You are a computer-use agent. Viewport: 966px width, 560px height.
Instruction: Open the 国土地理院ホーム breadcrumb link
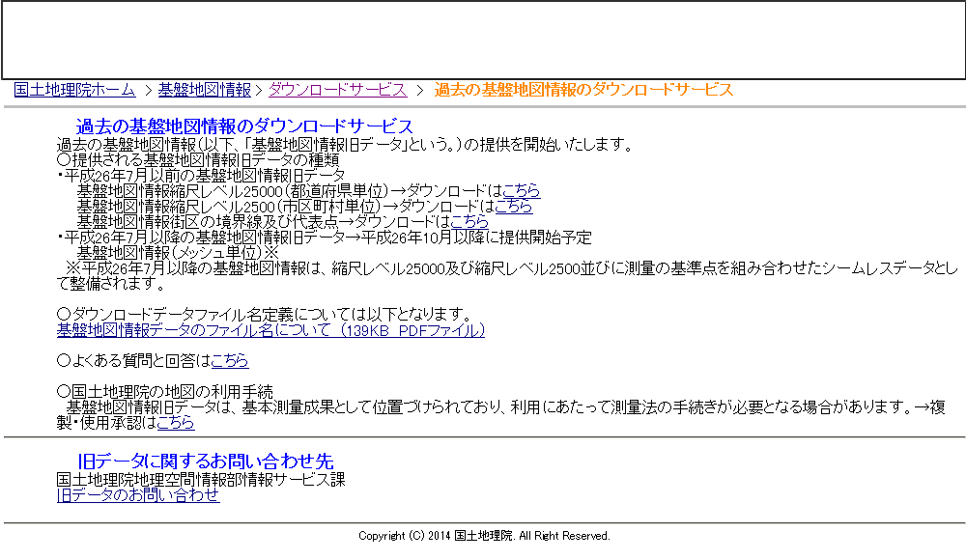click(74, 90)
